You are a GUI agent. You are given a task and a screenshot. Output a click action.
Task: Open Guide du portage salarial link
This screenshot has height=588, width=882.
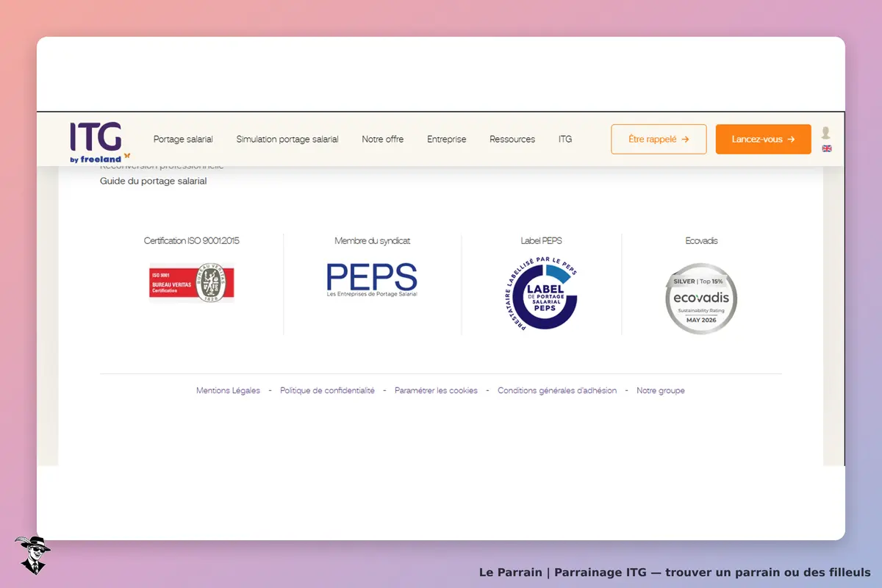pos(154,181)
